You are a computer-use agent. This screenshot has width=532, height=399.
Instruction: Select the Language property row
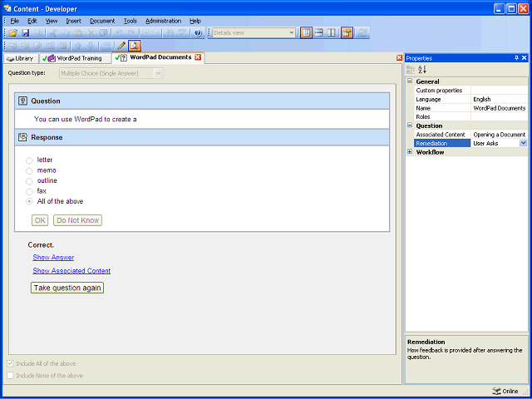pyautogui.click(x=470, y=99)
